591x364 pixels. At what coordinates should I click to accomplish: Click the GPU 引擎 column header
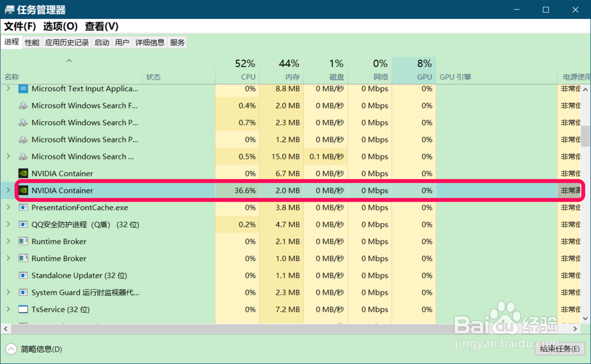click(496, 70)
